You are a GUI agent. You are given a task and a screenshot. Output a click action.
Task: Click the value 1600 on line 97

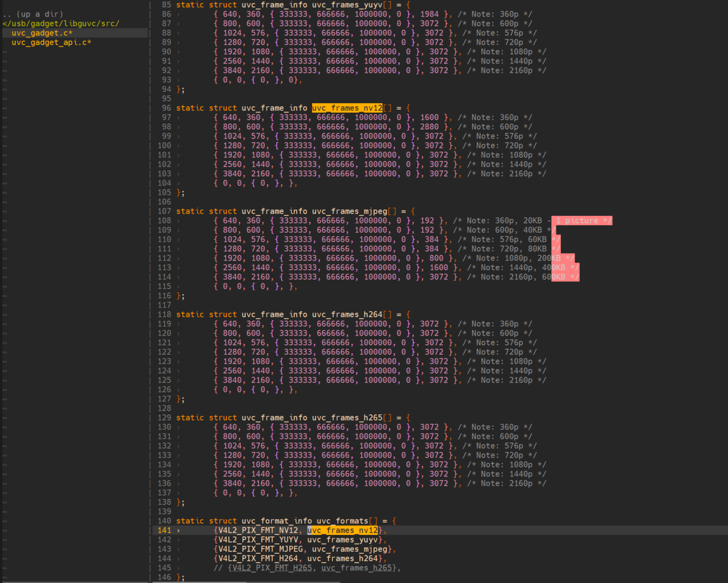429,117
